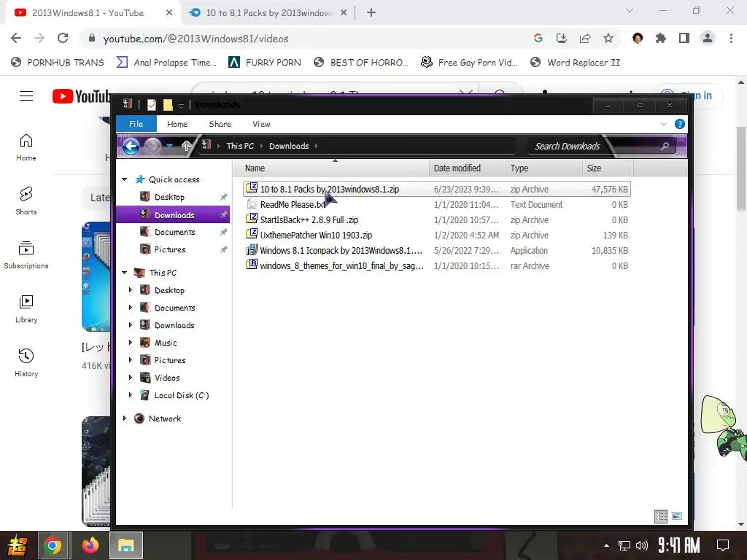Screen dimensions: 747x560
Task: Open Chrome Extensions puzzle icon
Action: [x=661, y=38]
